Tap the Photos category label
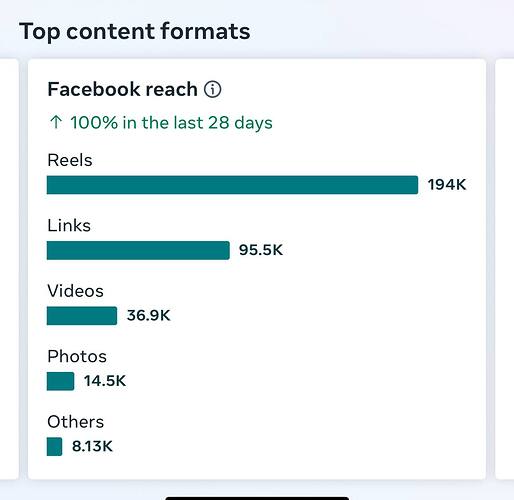The width and height of the screenshot is (514, 500). coord(77,356)
